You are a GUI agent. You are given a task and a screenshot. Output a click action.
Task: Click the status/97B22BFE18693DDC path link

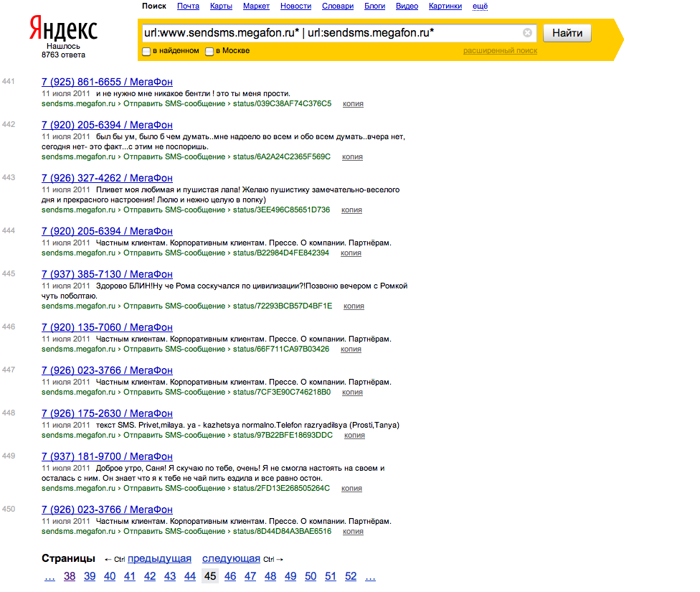pyautogui.click(x=283, y=435)
